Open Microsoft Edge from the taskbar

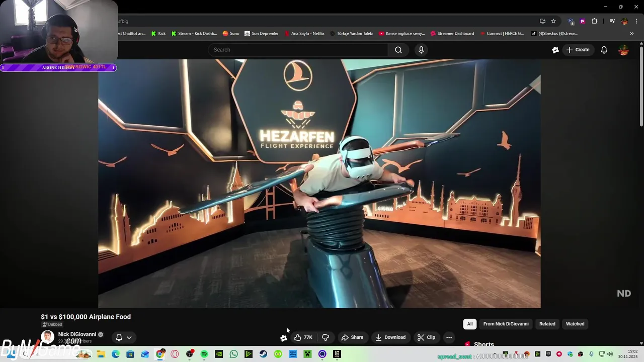[x=115, y=354]
